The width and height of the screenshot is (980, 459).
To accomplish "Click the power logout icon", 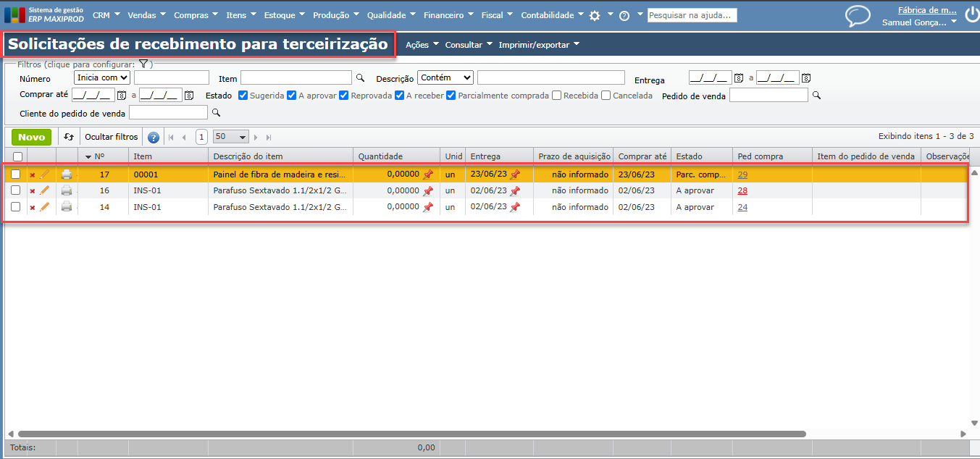I will 971,14.
